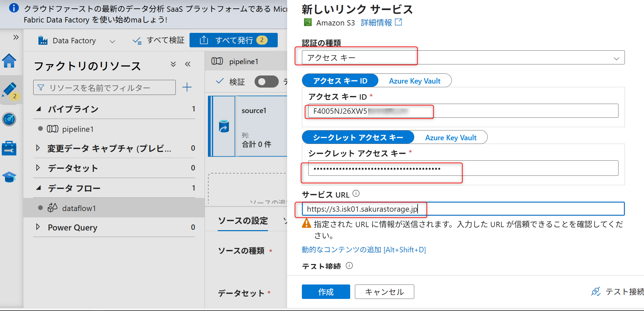
Task: Click the テスト接続 icon at bottom right
Action: 596,292
